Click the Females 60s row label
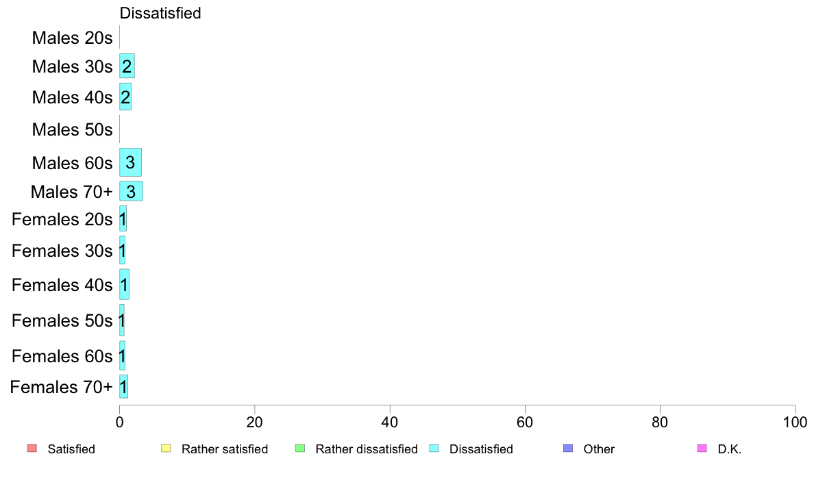 (62, 356)
